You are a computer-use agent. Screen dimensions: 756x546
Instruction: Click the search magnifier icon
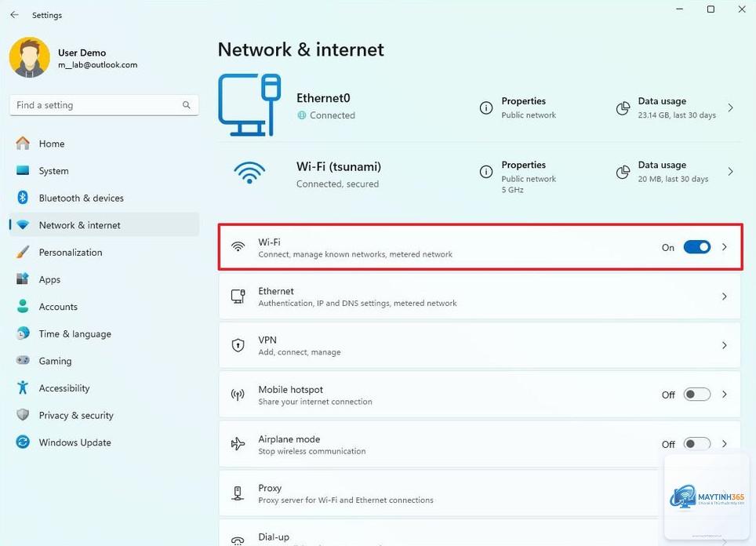point(186,104)
